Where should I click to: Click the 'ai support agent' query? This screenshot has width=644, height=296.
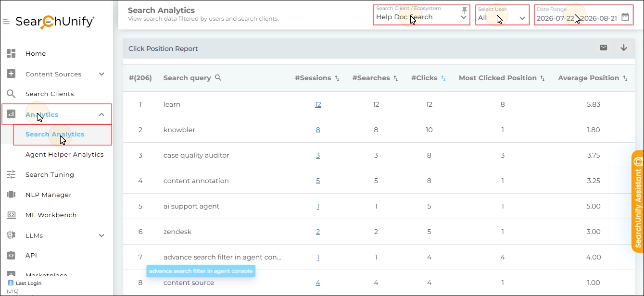(191, 206)
